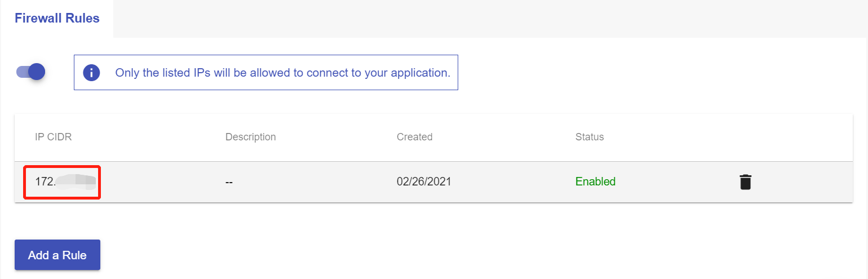Click the blurred portion of the IP address
Screen dimensions: 868x279
point(79,181)
